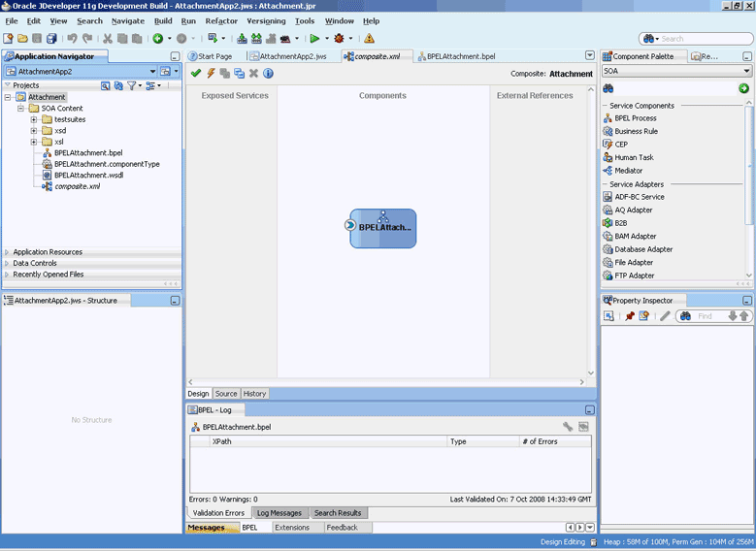Click the Human Task palette item
756x551 pixels.
click(x=633, y=157)
